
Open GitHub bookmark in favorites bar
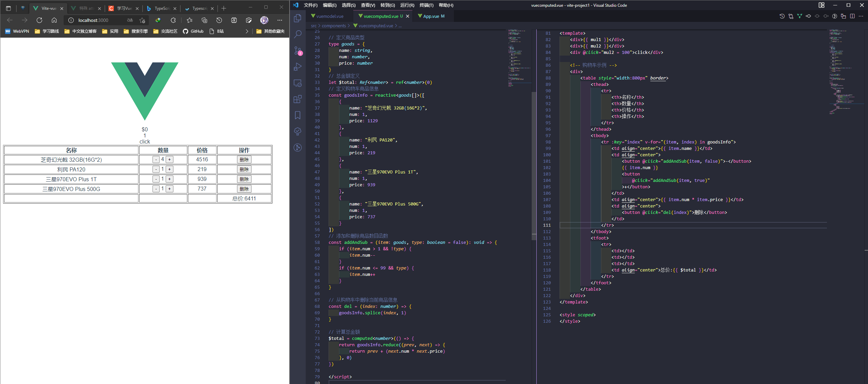(193, 31)
